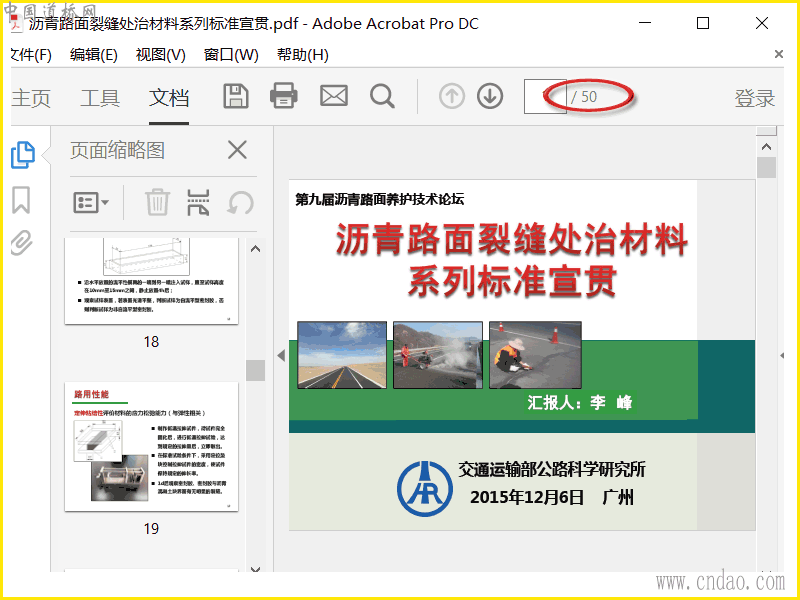Delete selected pages trash icon
Viewport: 800px width, 600px height.
[157, 202]
